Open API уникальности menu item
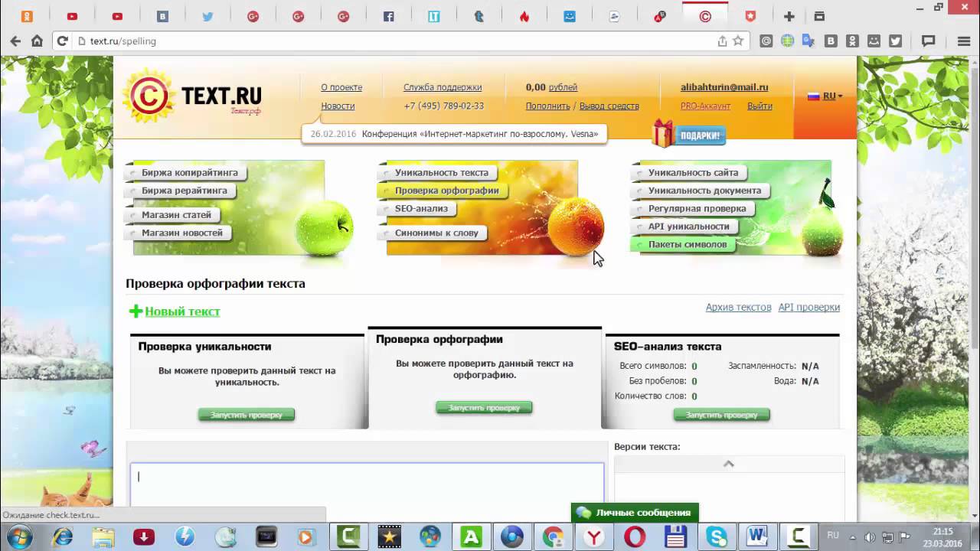Image resolution: width=980 pixels, height=551 pixels. [x=688, y=227]
